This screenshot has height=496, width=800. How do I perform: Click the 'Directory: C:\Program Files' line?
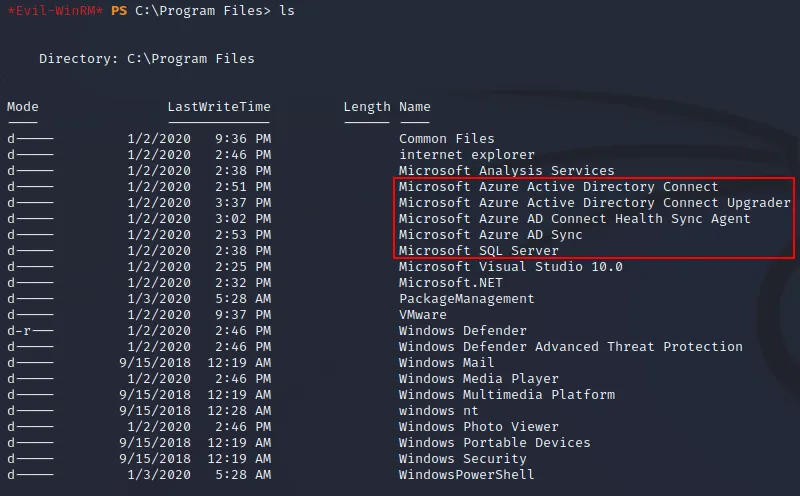coord(146,59)
